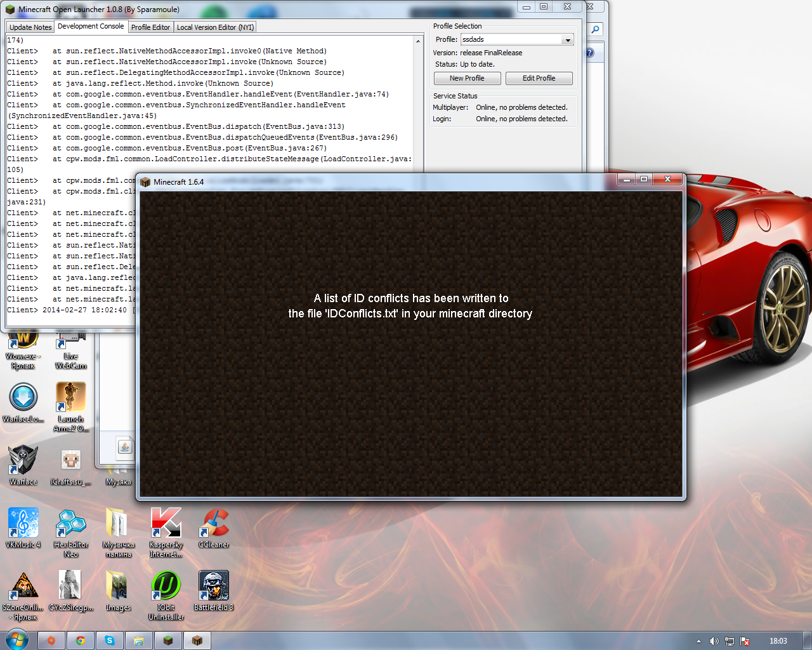
Task: Open the Local Version Editor (NYI) tab
Action: (x=215, y=27)
